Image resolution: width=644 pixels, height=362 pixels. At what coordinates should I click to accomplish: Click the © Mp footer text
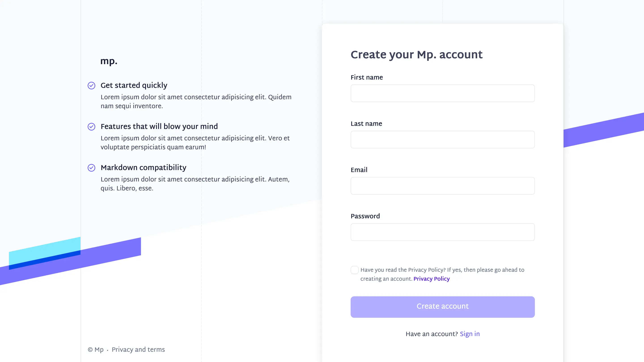pyautogui.click(x=95, y=349)
